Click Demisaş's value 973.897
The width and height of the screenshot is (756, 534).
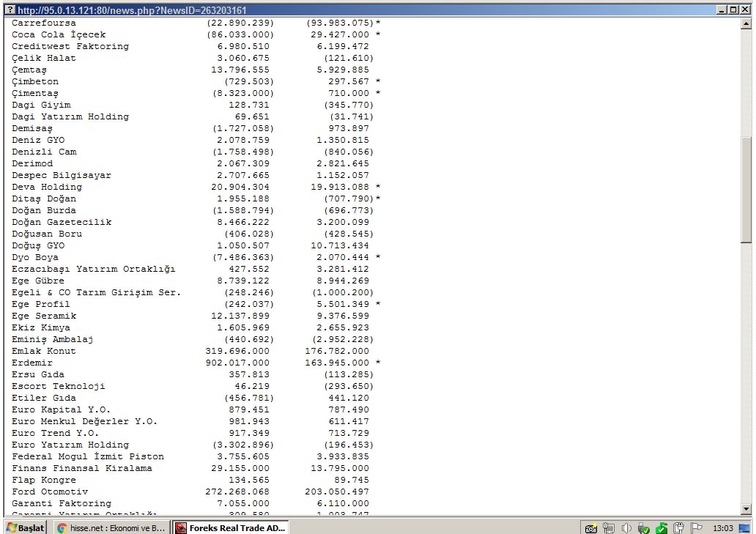(349, 128)
